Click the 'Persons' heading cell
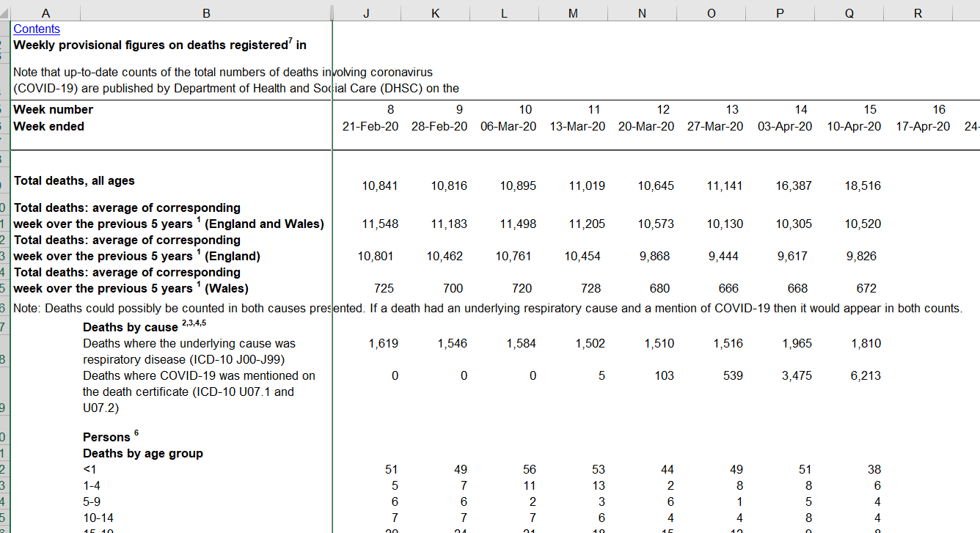The height and width of the screenshot is (533, 980). [x=110, y=436]
